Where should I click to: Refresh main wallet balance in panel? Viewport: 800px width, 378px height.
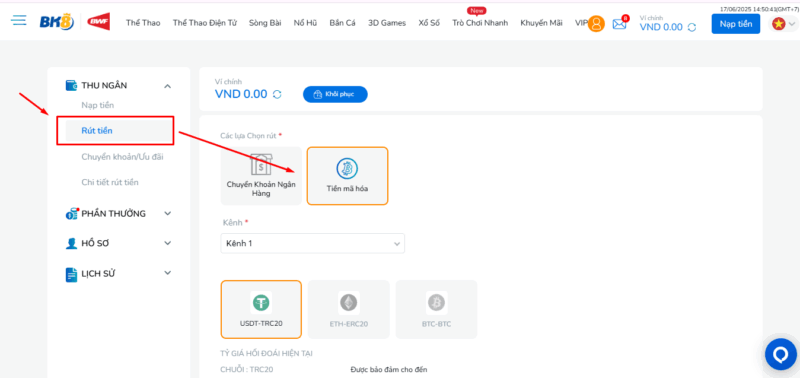tap(277, 94)
